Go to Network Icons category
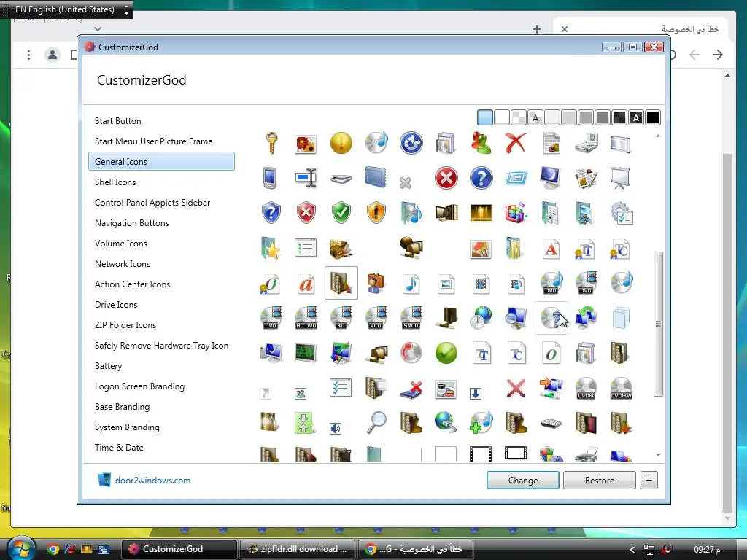The image size is (747, 560). pyautogui.click(x=123, y=264)
